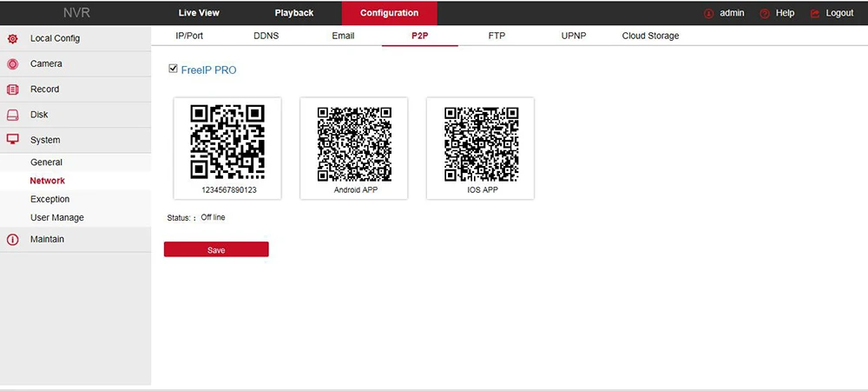This screenshot has height=391, width=868.
Task: Uncheck the FreeIP PRO checkbox
Action: click(x=173, y=69)
